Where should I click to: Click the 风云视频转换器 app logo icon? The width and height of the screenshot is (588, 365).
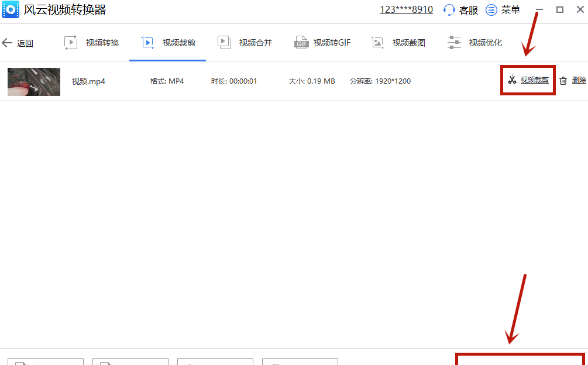pos(10,9)
